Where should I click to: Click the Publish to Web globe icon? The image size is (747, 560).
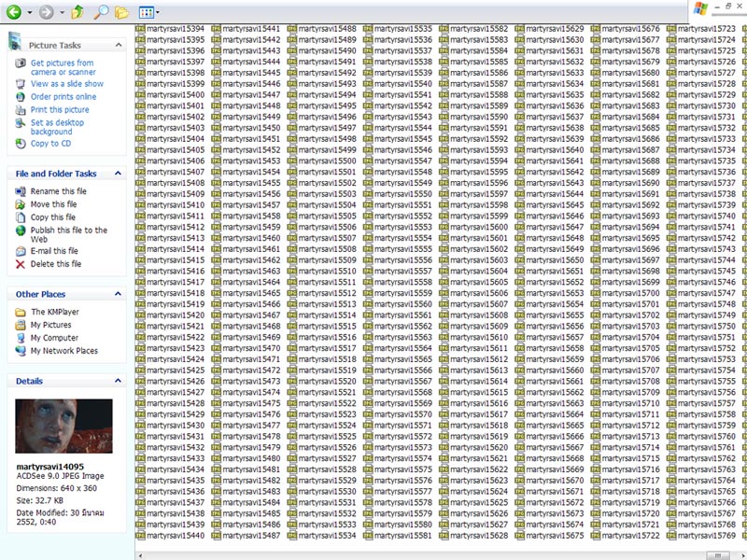(x=21, y=231)
